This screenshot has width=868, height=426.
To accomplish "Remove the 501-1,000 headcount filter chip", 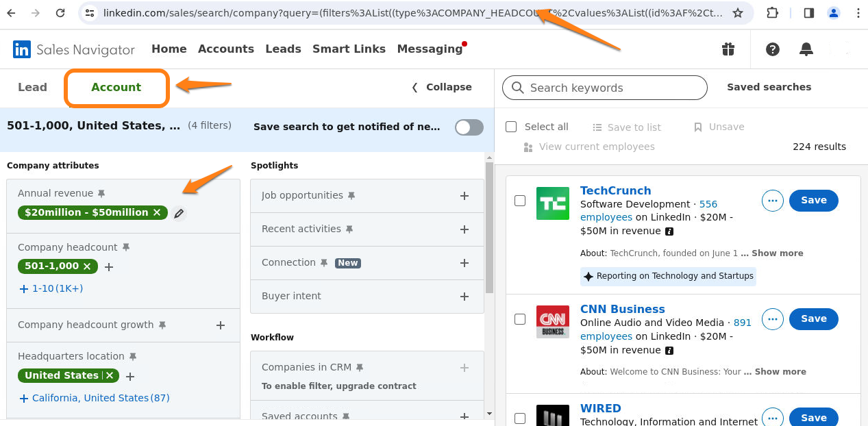I will click(87, 266).
